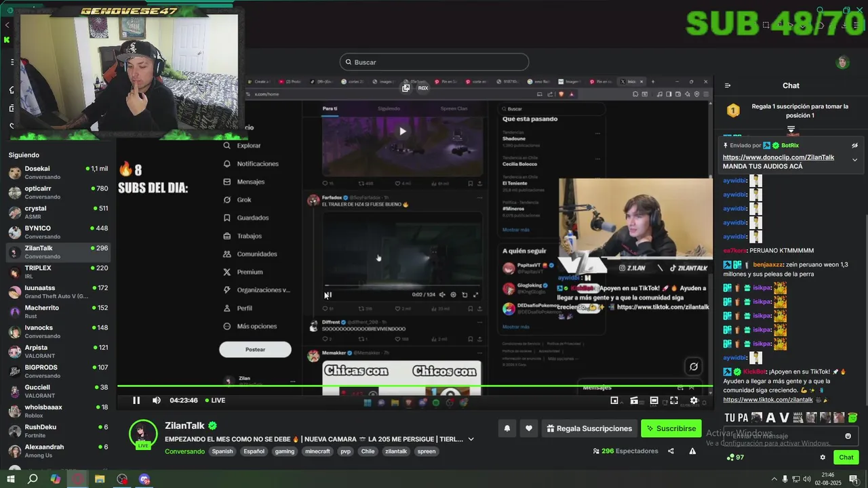The width and height of the screenshot is (868, 488).
Task: Follow ZilanTalk with the heart button
Action: [529, 428]
